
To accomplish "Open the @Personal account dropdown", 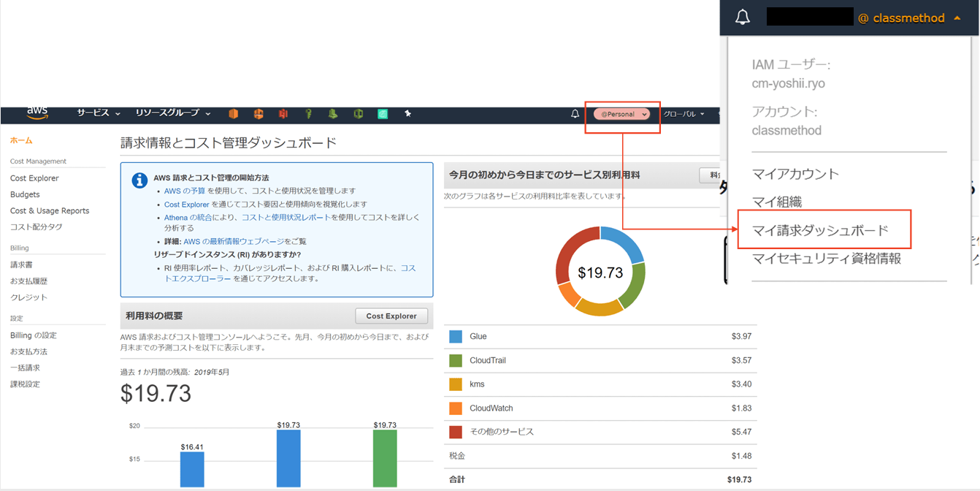I will 621,114.
